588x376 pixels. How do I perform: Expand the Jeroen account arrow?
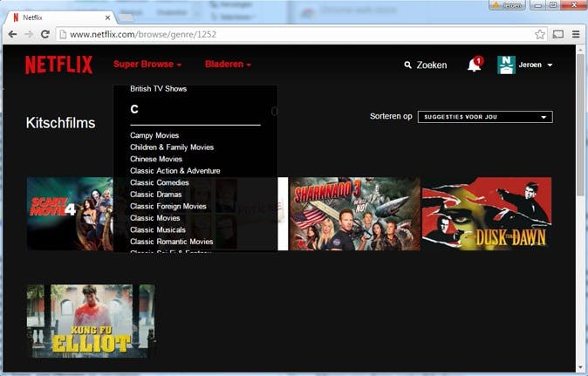click(550, 65)
